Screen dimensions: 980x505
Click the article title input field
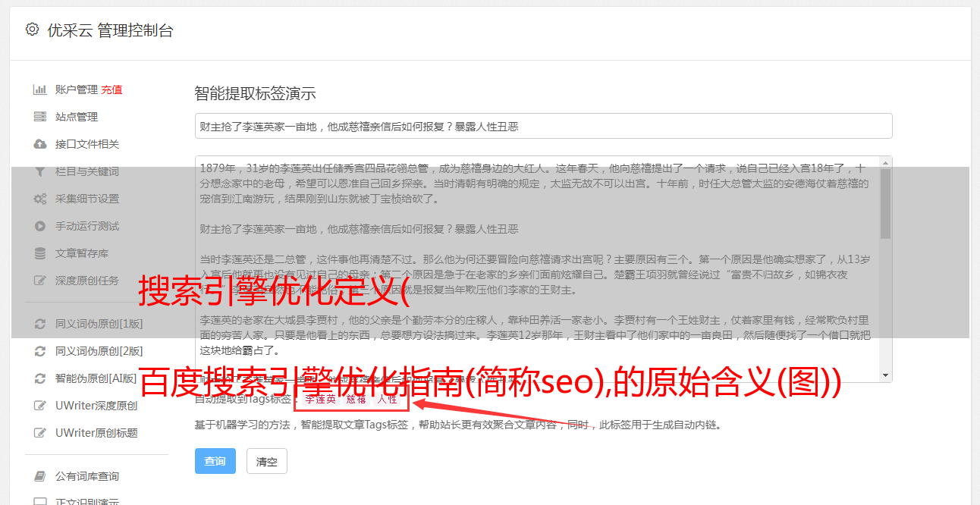pos(543,126)
